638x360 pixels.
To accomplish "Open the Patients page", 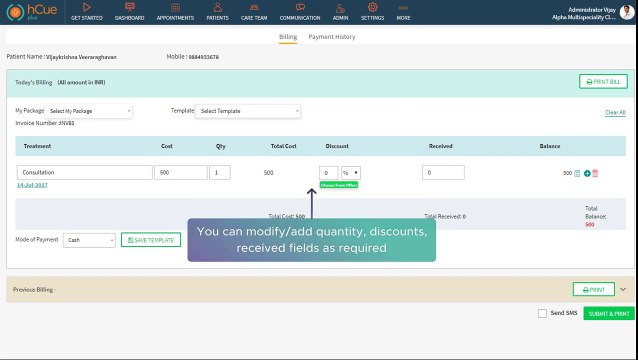I will click(x=217, y=11).
